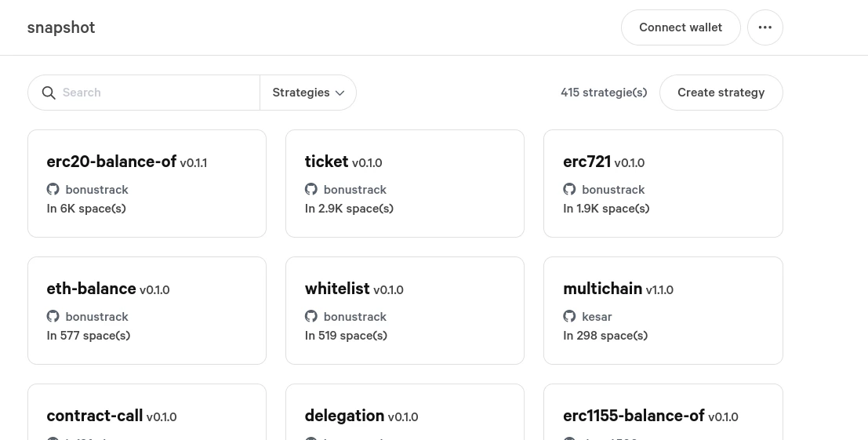
Task: Click GitHub icon next to kesar
Action: pyautogui.click(x=569, y=316)
